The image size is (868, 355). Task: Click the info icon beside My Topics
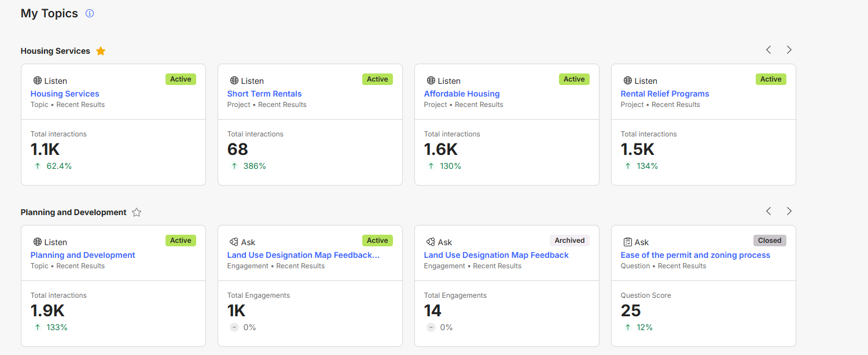(x=90, y=13)
